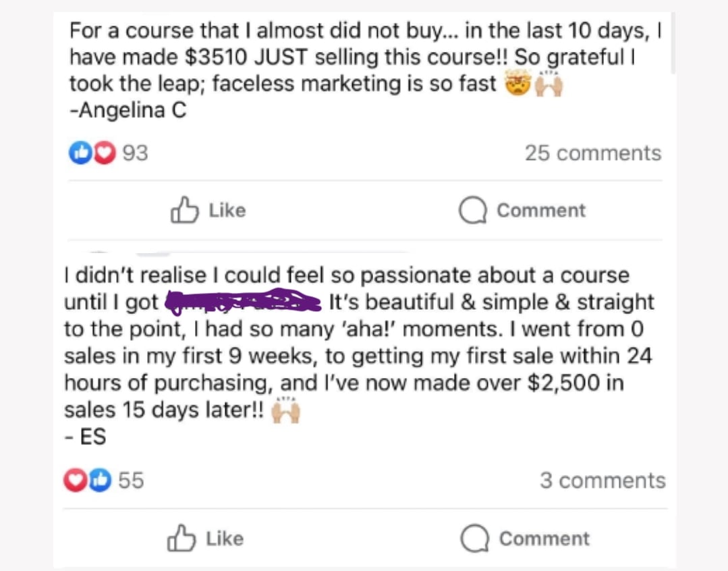Click the raised hands emoji after 'so fast'
Viewport: 728px width, 571px height.
[x=549, y=84]
